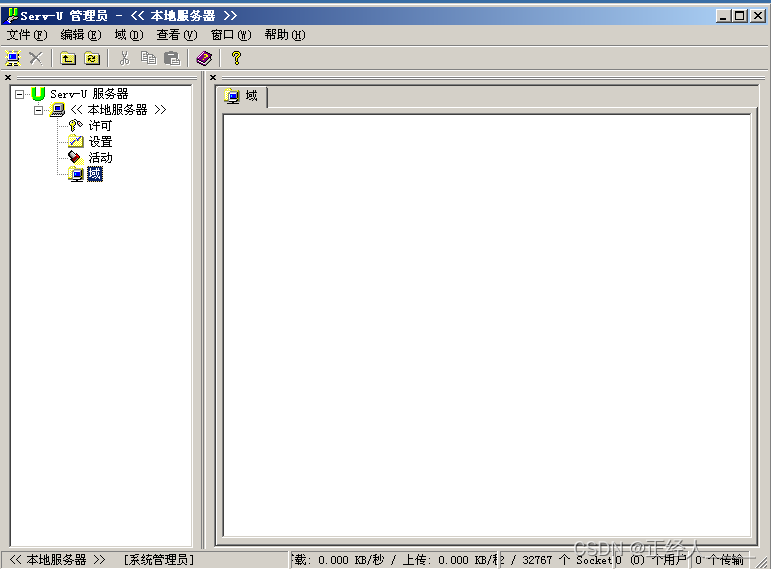The image size is (771, 569).
Task: Click the refresh folder toolbar icon
Action: (92, 58)
